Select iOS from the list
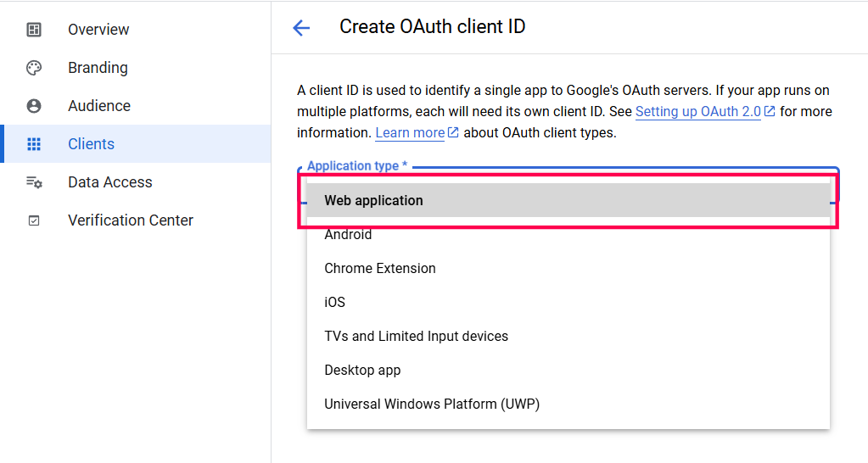This screenshot has height=463, width=868. 334,303
